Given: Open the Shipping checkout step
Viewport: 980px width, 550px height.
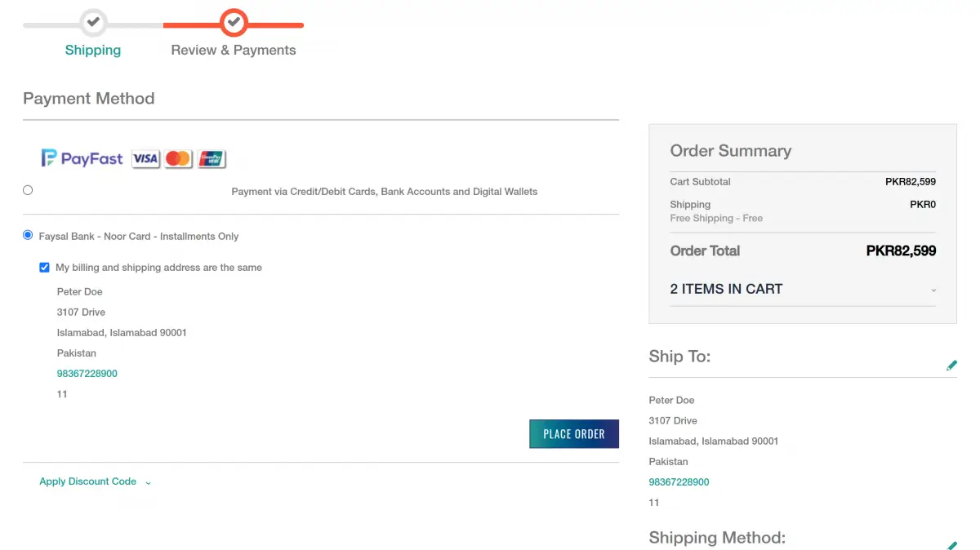Looking at the screenshot, I should click(92, 50).
